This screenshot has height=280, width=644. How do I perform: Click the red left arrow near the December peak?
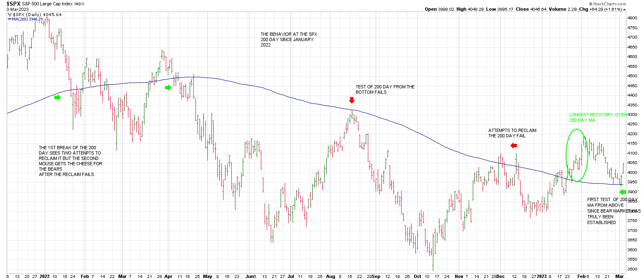[513, 145]
